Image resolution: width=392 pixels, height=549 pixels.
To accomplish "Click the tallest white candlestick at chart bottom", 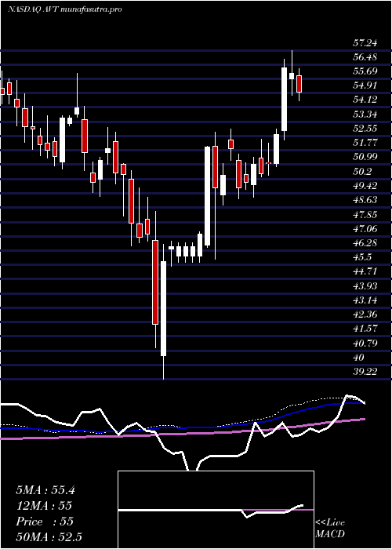I will (163, 308).
